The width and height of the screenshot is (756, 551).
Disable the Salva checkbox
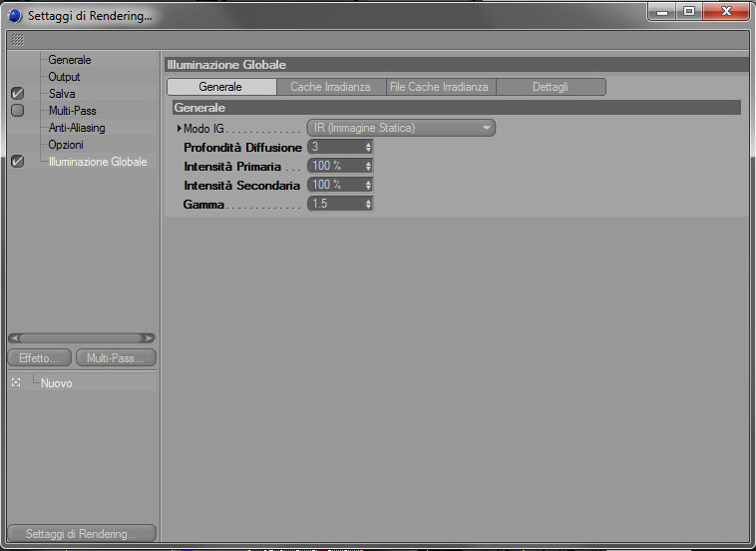point(17,93)
